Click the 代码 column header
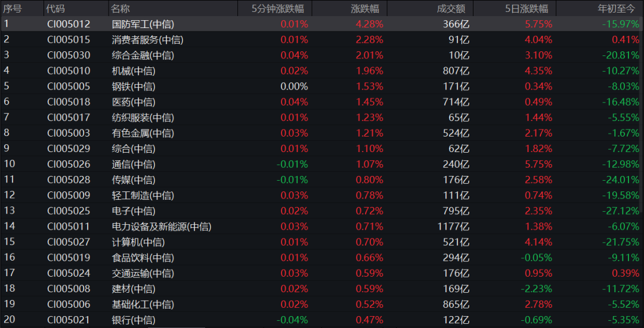This screenshot has height=328, width=644. tap(55, 8)
